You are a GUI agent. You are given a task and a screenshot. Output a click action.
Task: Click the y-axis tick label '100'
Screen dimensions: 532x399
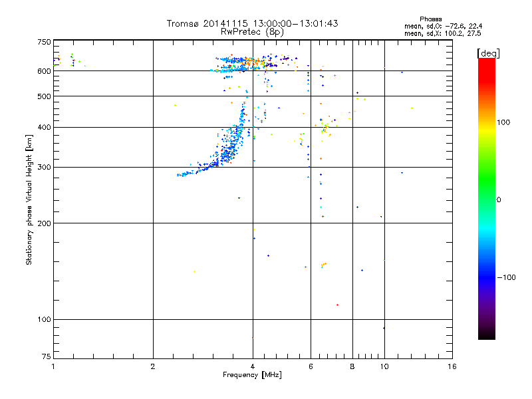tap(44, 320)
